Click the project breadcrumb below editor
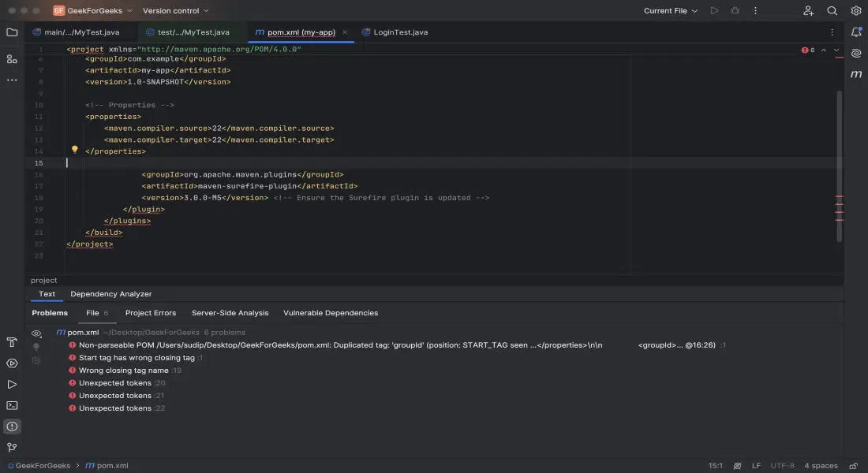This screenshot has width=868, height=473. click(x=43, y=280)
